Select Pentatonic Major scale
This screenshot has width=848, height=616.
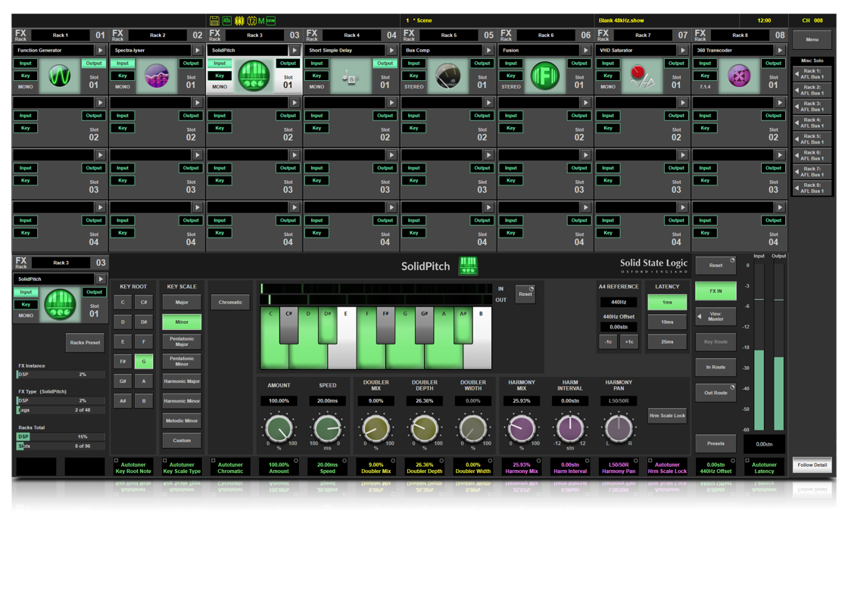point(182,341)
